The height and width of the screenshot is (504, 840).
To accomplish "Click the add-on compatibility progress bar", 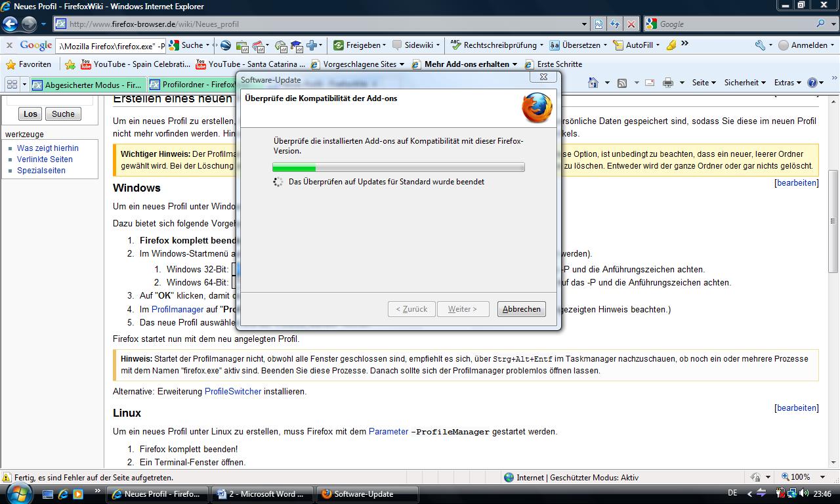I will pos(398,167).
